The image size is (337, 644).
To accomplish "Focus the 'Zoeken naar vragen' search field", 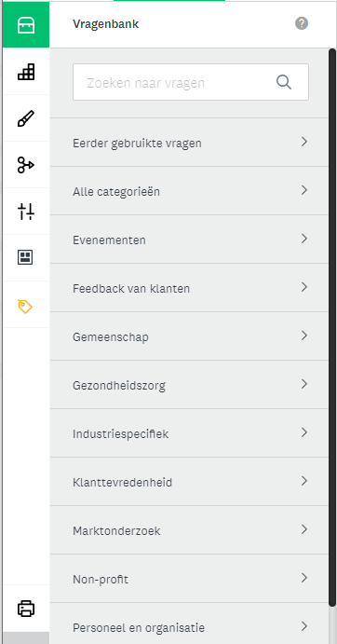I will tap(191, 82).
